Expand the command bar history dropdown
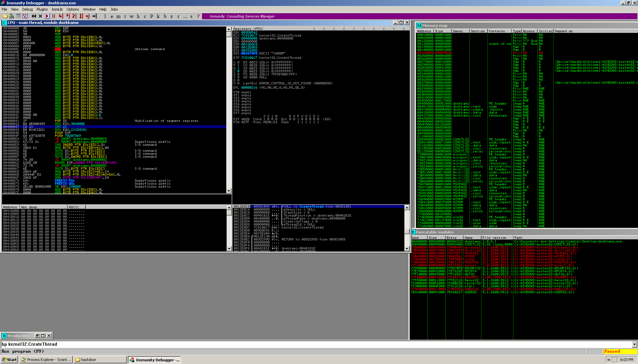The image size is (638, 364). coord(634,344)
